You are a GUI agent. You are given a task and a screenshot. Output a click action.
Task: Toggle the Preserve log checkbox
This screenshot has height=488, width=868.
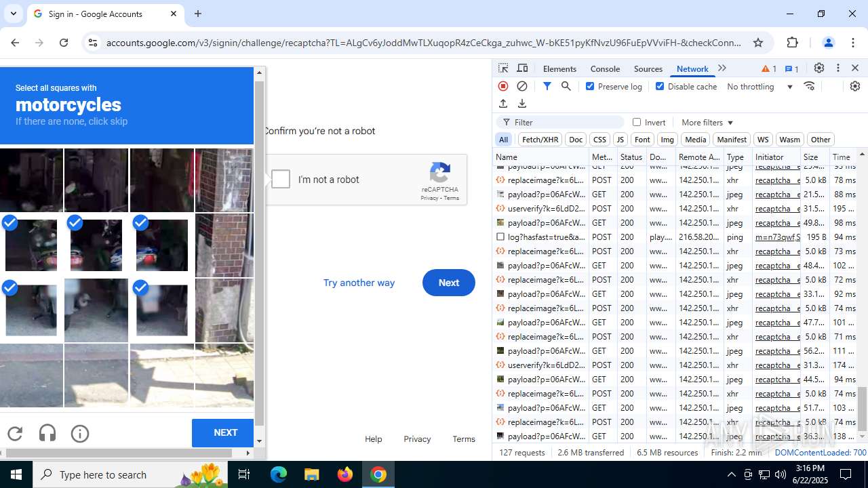[590, 86]
